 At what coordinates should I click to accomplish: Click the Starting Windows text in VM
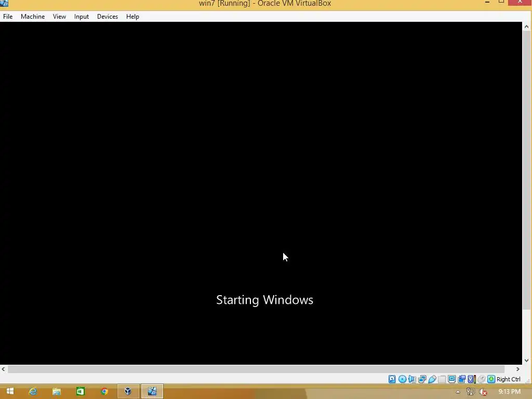[264, 300]
